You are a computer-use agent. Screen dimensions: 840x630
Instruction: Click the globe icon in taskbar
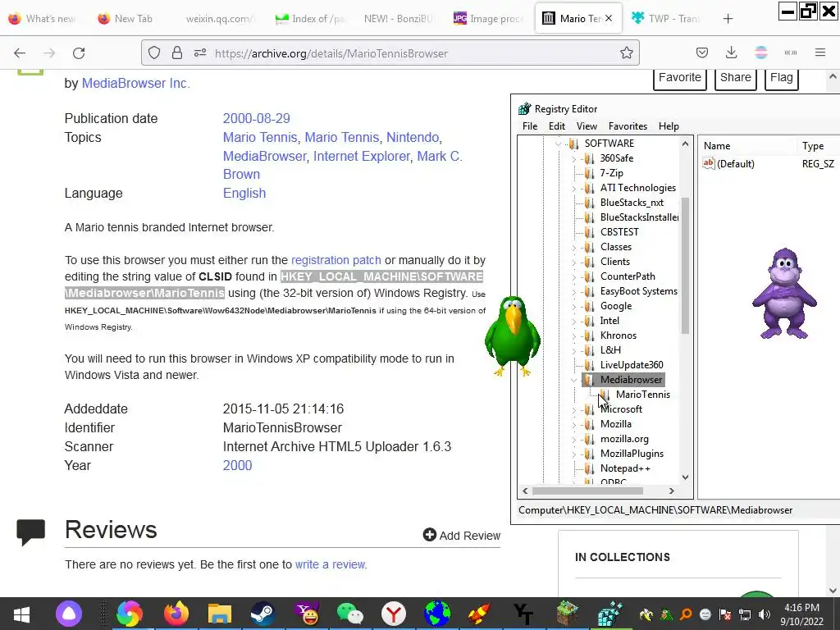[x=436, y=614]
